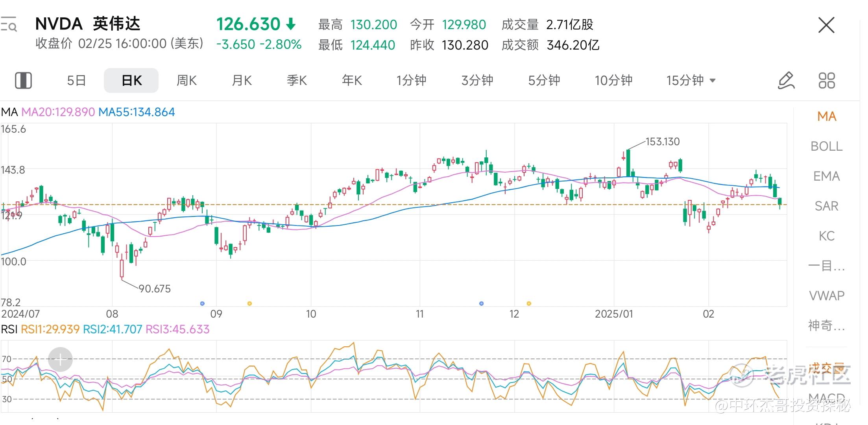
Task: Open the four-square grid layout icon
Action: 826,80
